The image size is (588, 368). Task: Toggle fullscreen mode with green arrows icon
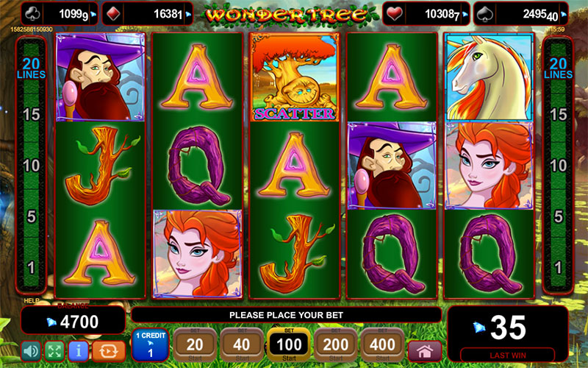click(x=54, y=351)
